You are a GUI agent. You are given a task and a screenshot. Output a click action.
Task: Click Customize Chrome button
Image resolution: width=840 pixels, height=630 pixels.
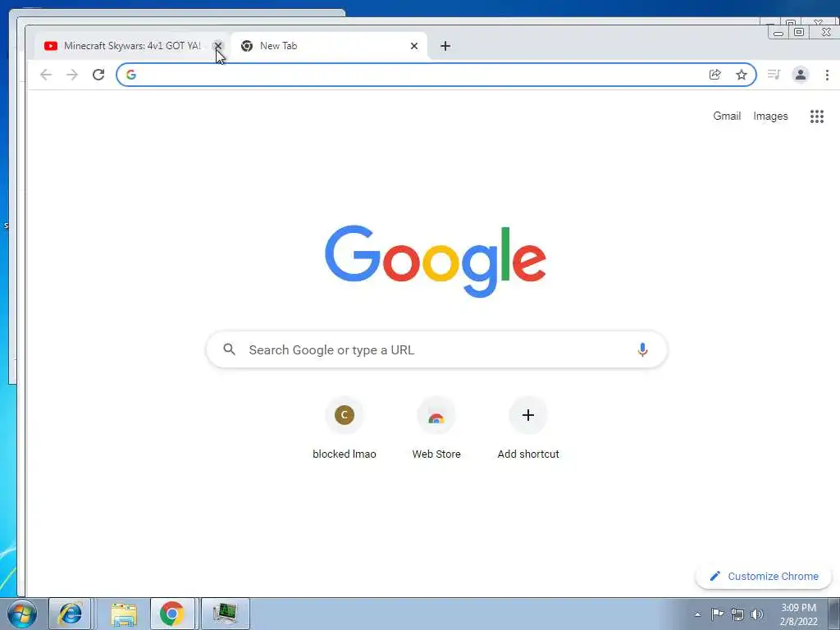click(x=764, y=577)
